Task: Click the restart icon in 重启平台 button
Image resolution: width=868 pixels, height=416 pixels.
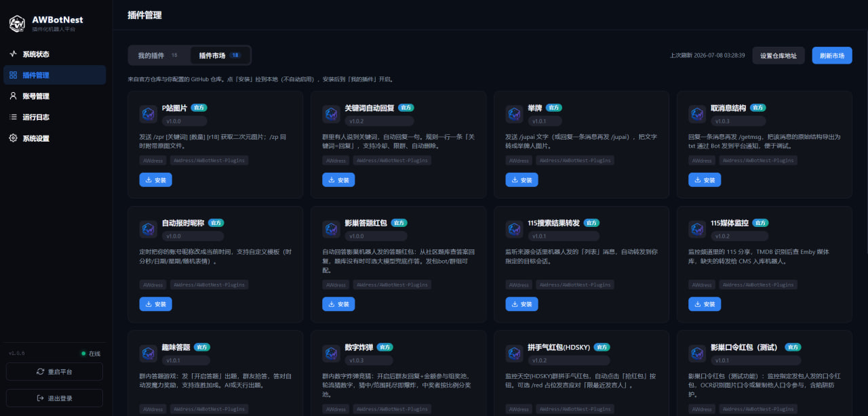Action: click(x=41, y=372)
